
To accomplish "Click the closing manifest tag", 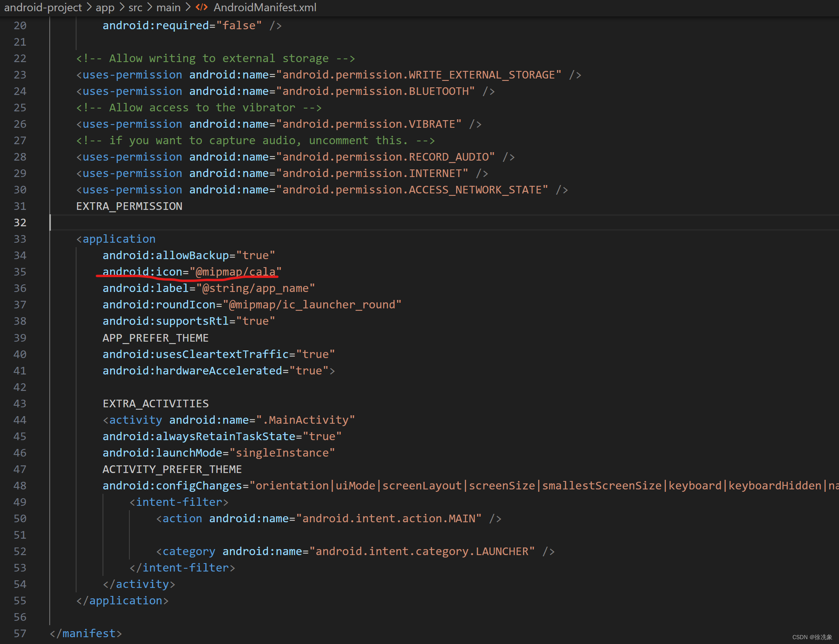I will [86, 634].
